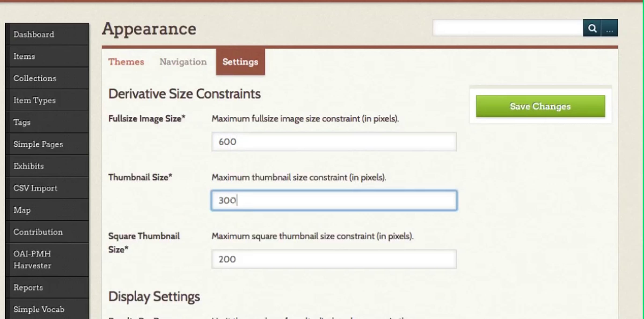Open advanced search options ellipsis button
Image resolution: width=644 pixels, height=319 pixels.
609,28
